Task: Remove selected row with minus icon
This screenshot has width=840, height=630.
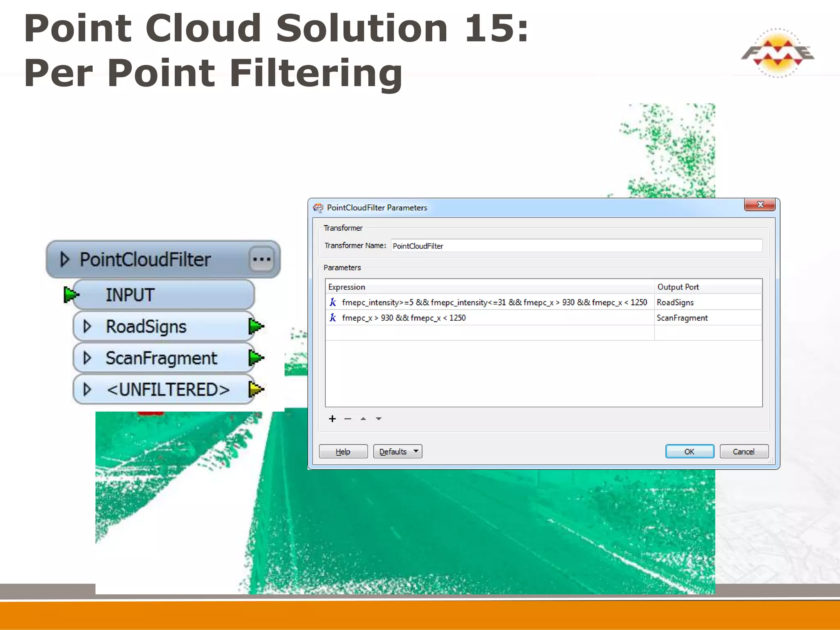Action: (348, 419)
